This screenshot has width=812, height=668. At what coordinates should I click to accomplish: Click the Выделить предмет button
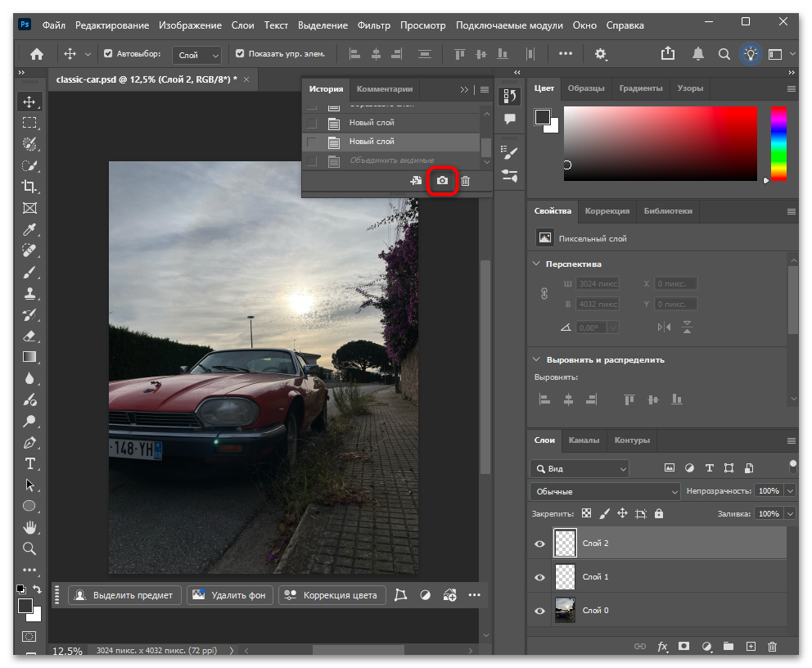[124, 595]
